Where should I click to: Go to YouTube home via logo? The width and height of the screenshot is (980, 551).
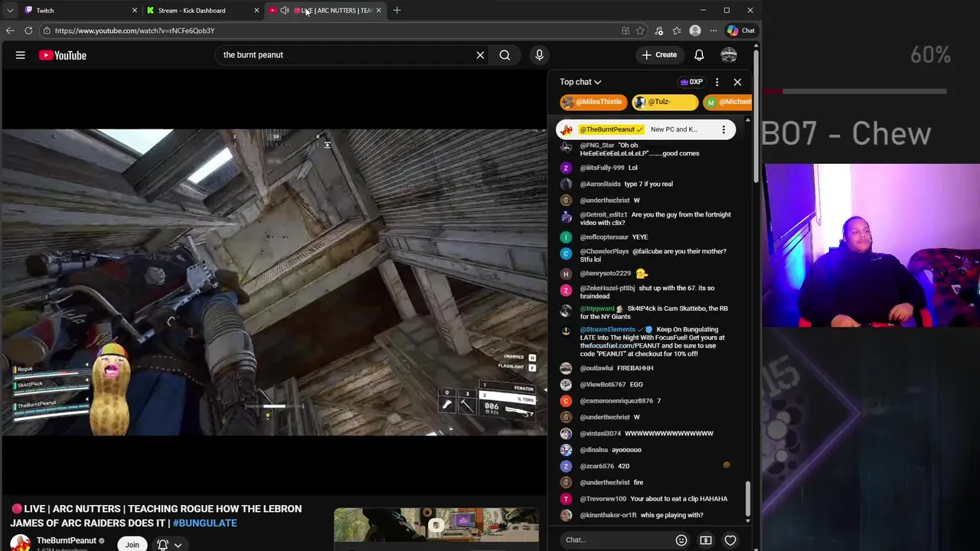[63, 55]
